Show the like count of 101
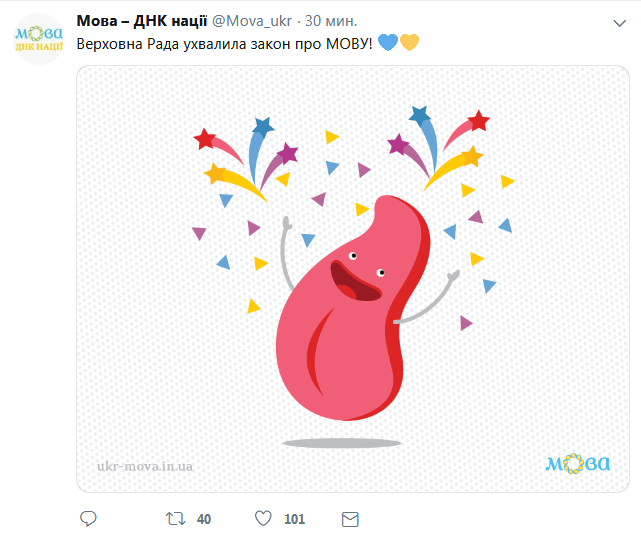This screenshot has height=537, width=641. pyautogui.click(x=294, y=519)
